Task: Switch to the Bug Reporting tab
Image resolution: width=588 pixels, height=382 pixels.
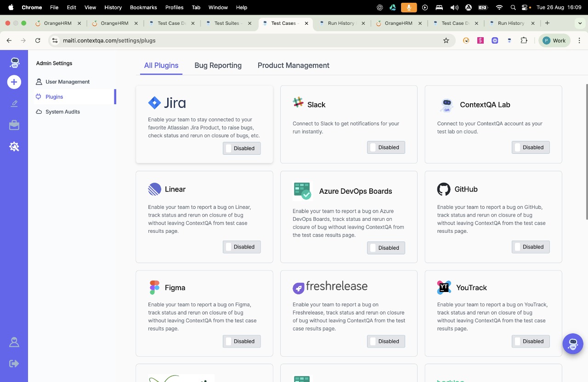Action: click(218, 65)
